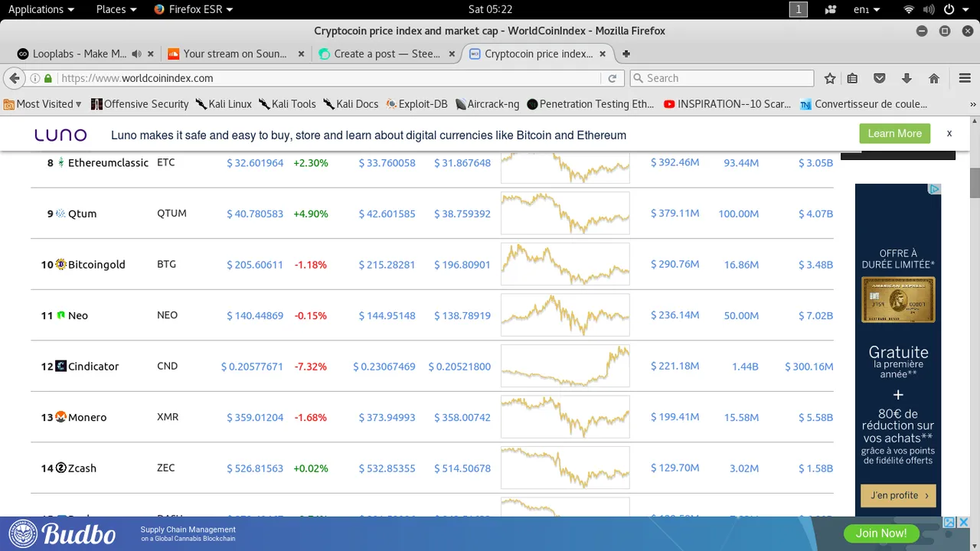Click the Bitcoingold coin icon
The image size is (980, 551).
(61, 264)
